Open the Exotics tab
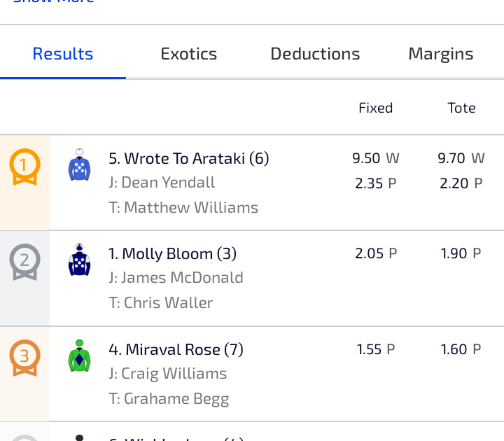 coord(189,54)
